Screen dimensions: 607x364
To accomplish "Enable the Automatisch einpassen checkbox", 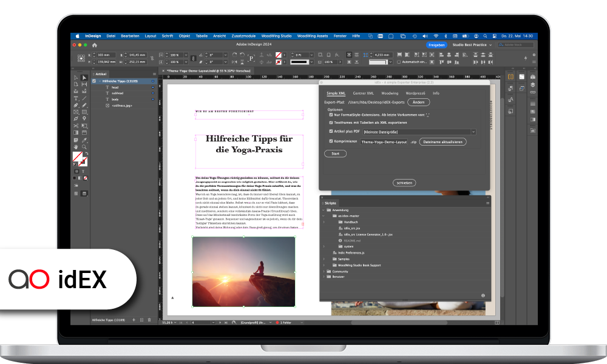I will click(399, 62).
